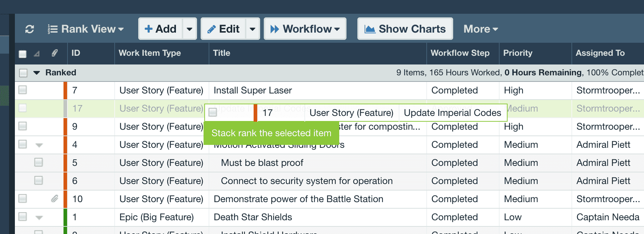This screenshot has height=234, width=644.
Task: Check the checkbox for Death Star Shields row
Action: pos(22,217)
